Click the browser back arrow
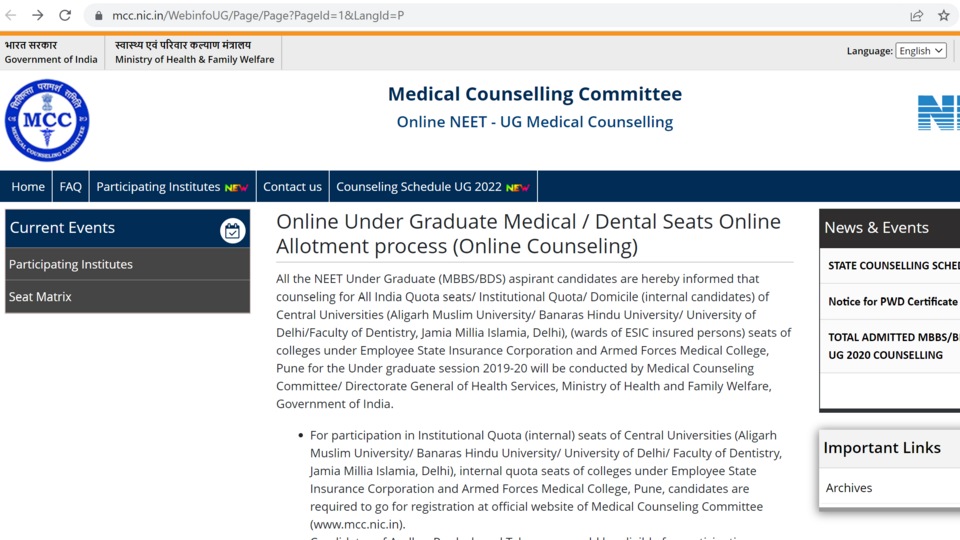The height and width of the screenshot is (540, 960). pyautogui.click(x=10, y=15)
